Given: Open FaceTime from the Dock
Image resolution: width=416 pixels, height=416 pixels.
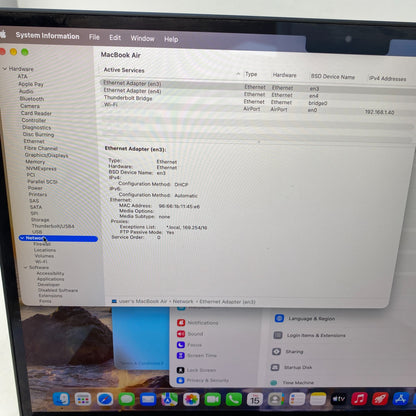Looking at the screenshot, I should [212, 399].
